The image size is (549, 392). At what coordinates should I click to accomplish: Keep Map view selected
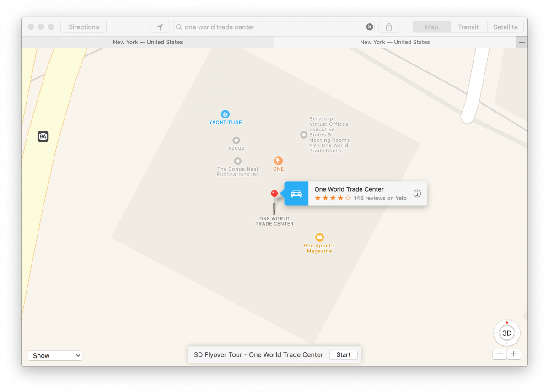pyautogui.click(x=431, y=27)
